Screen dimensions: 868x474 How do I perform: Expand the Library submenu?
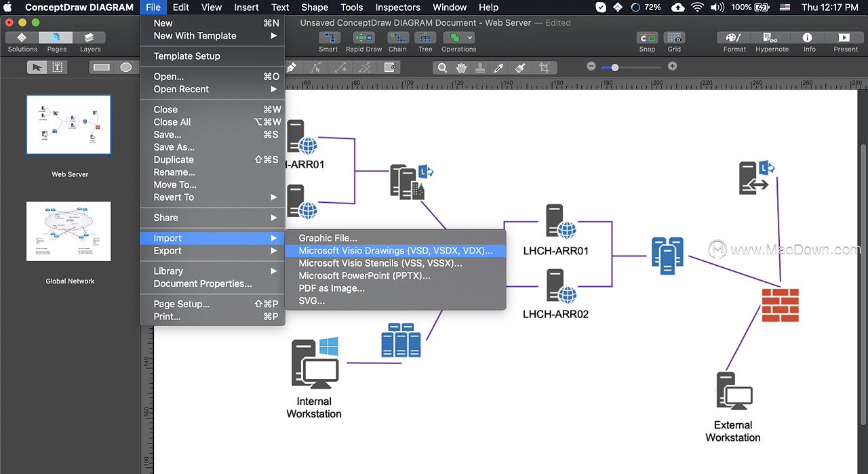(x=212, y=271)
